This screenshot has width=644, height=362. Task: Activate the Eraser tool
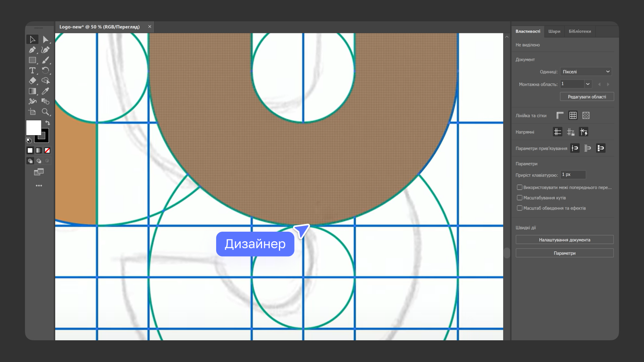(33, 80)
